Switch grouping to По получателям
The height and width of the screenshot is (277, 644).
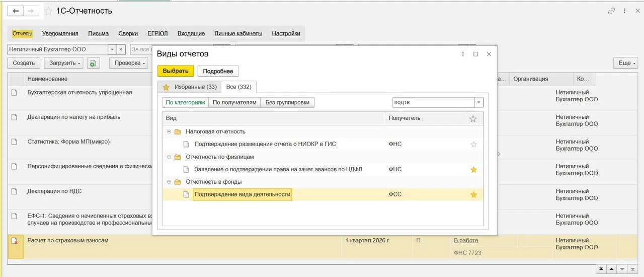[x=234, y=102]
